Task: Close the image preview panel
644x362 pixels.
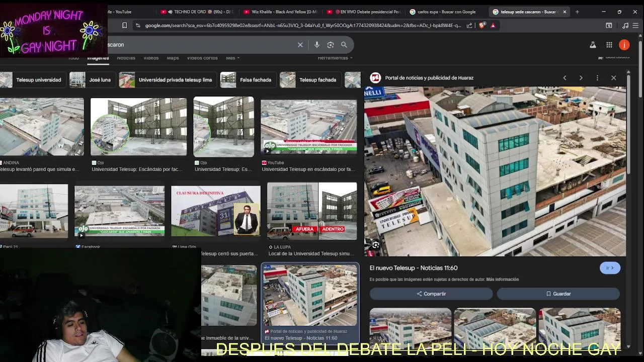Action: coord(614,78)
